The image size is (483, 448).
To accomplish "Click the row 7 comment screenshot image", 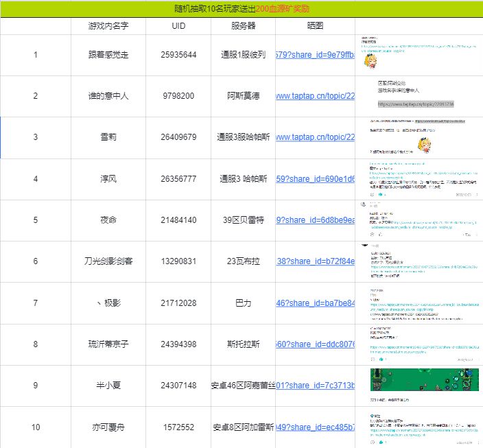I will click(x=424, y=305).
